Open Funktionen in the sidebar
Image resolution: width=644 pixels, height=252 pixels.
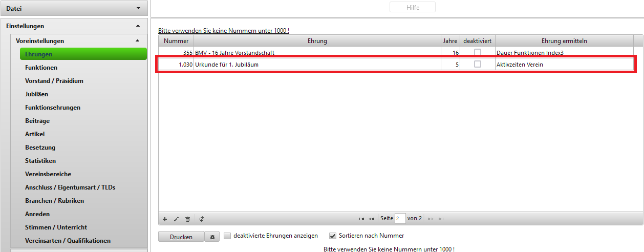tap(41, 68)
